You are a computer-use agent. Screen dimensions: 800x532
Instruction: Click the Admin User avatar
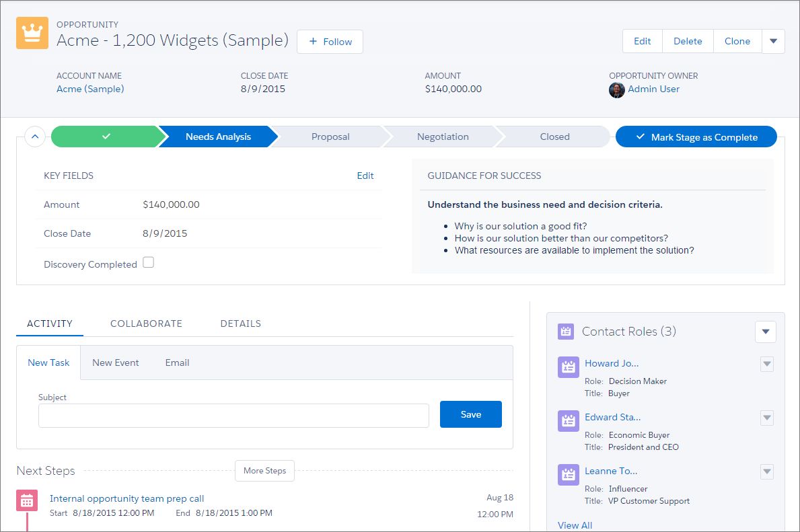tap(616, 89)
